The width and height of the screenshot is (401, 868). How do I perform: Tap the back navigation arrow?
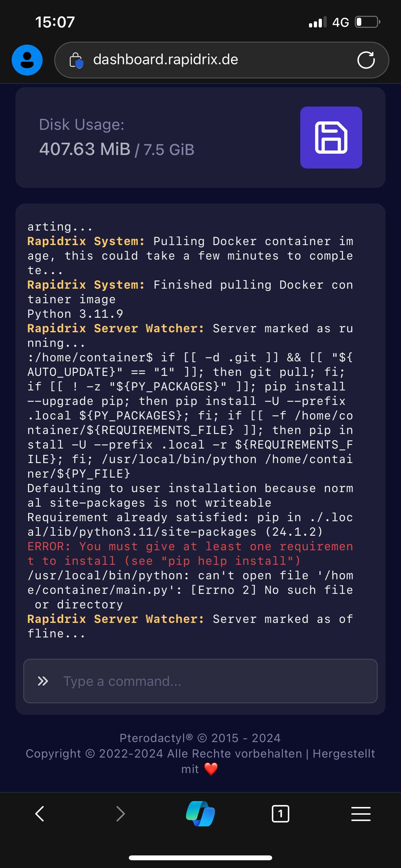click(39, 814)
